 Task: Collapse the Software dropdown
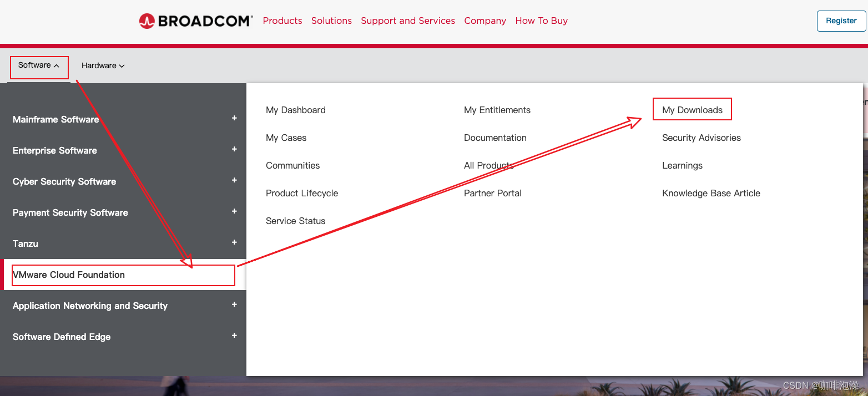click(x=39, y=65)
